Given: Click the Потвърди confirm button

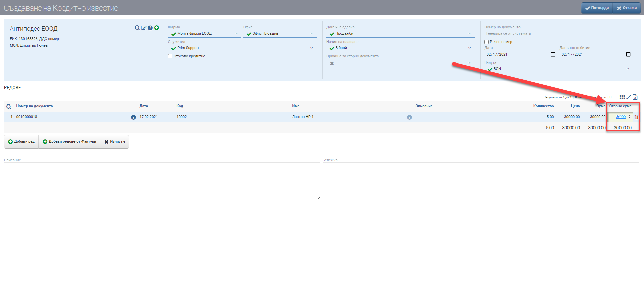Looking at the screenshot, I should (597, 8).
